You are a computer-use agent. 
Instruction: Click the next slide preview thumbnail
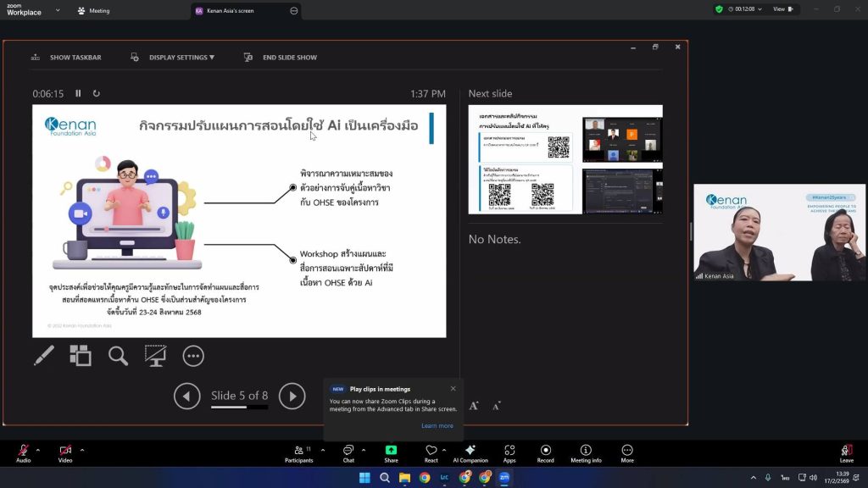tap(565, 159)
